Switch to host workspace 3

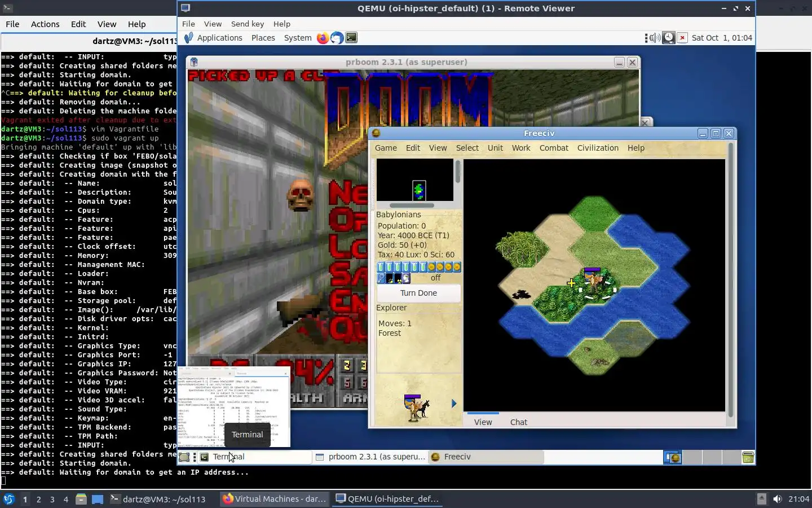tap(52, 499)
